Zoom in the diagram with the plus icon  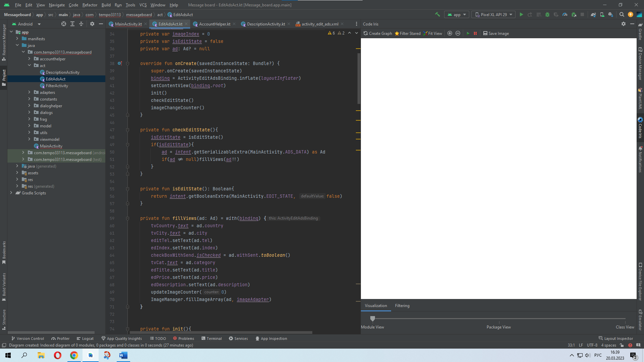pos(450,33)
